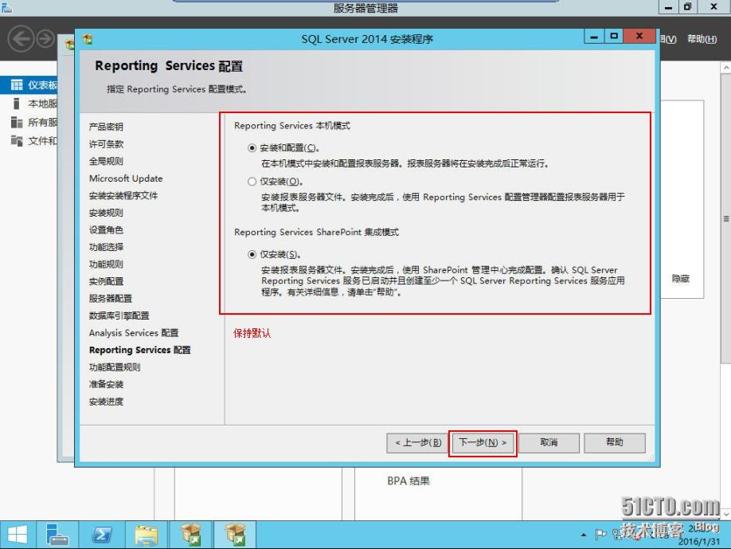731x549 pixels.
Task: Click Action Center flag tray icon
Action: (x=600, y=534)
